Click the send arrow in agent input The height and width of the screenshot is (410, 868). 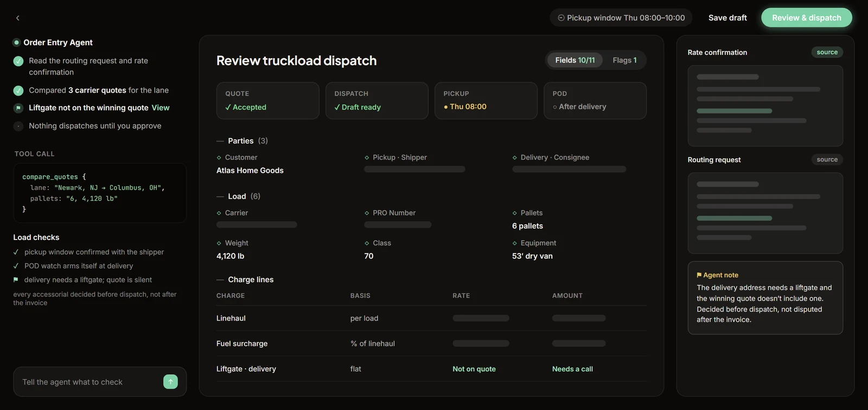pos(170,382)
